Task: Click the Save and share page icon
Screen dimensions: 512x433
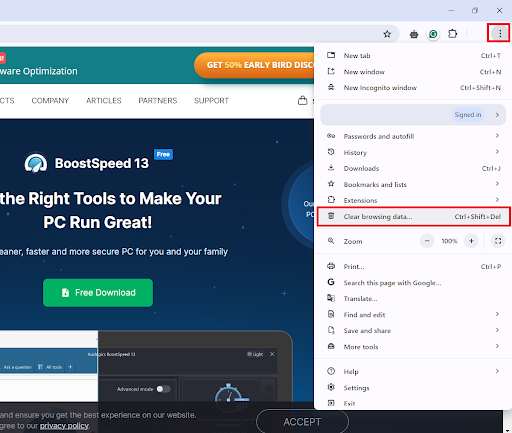Action: (x=331, y=330)
